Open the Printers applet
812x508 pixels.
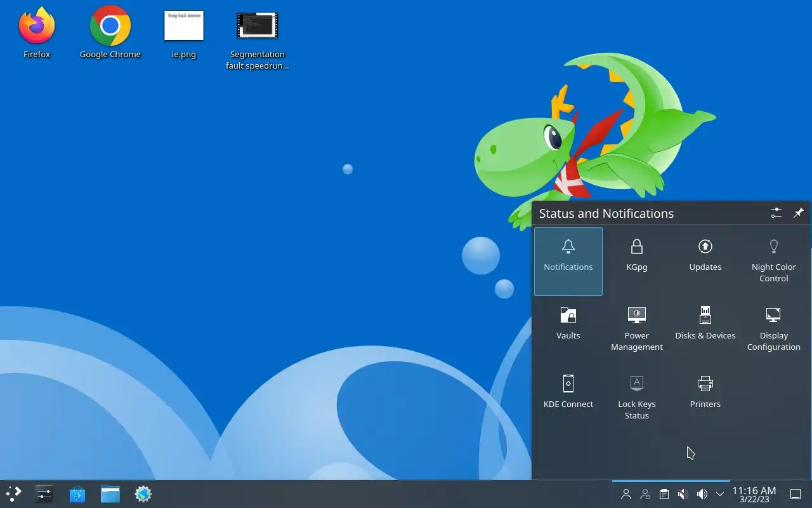pos(705,398)
